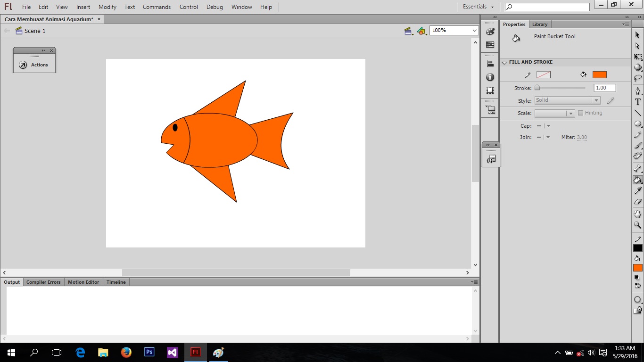Collapse the FILL AND STROKE section

504,62
